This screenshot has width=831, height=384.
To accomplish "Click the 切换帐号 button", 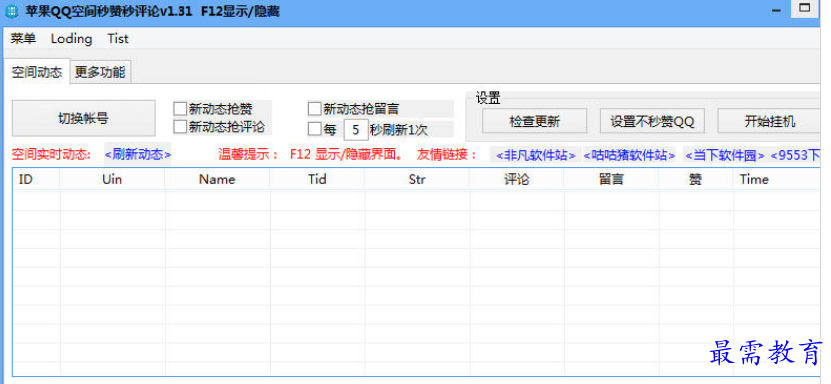I will 84,118.
